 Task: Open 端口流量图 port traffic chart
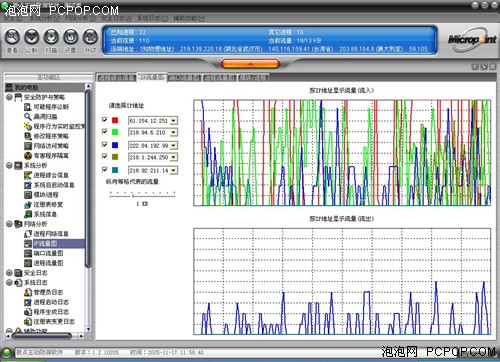click(x=48, y=253)
